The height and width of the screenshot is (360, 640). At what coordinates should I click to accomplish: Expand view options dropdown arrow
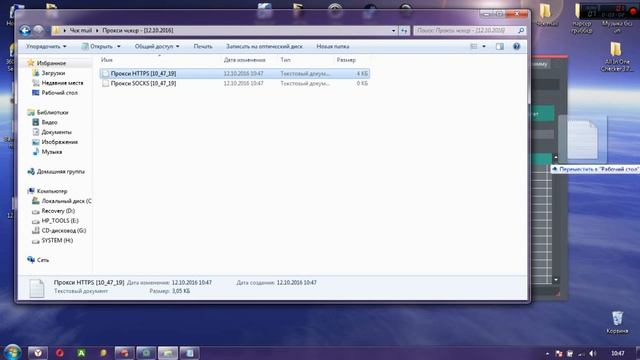(x=484, y=47)
